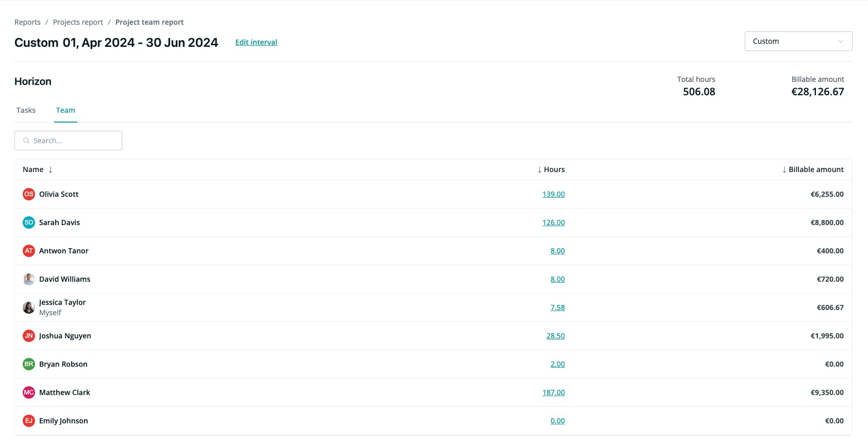
Task: Click Jessica Taylor's profile photo
Action: 29,307
